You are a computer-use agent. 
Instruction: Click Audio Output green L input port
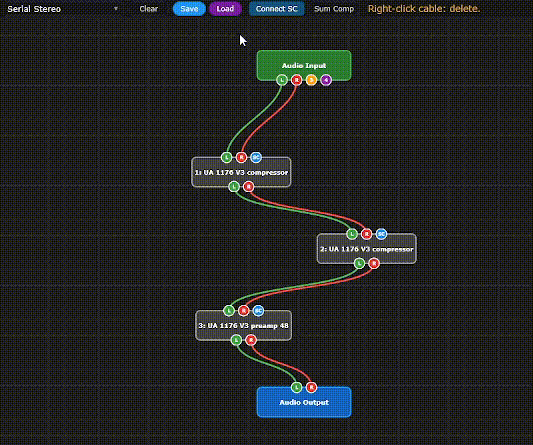coord(296,387)
